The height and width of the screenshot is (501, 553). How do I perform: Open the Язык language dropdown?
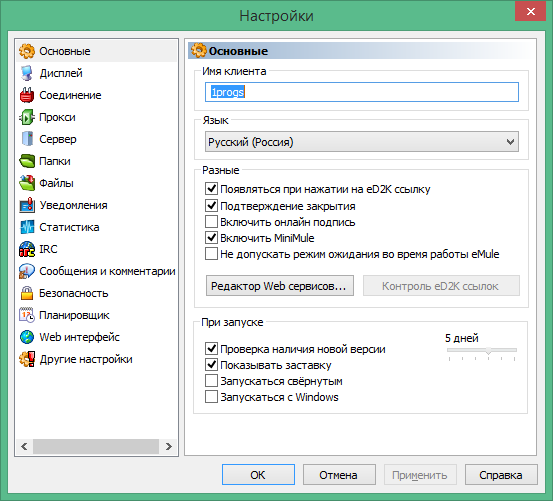tap(362, 142)
